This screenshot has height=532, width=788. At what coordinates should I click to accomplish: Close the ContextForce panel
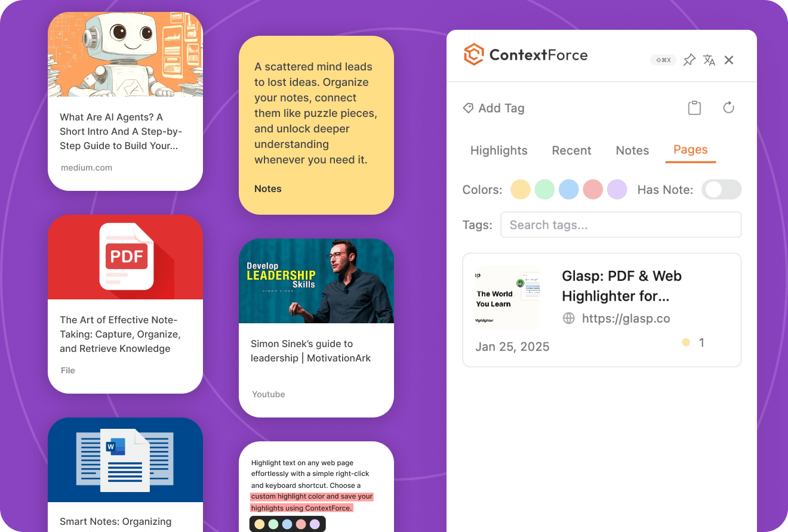click(x=729, y=60)
